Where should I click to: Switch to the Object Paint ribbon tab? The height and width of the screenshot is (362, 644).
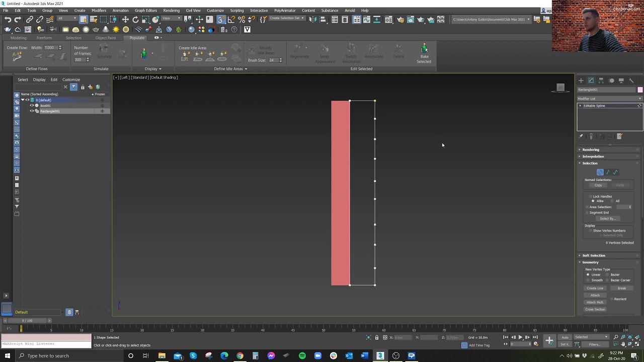coord(105,38)
